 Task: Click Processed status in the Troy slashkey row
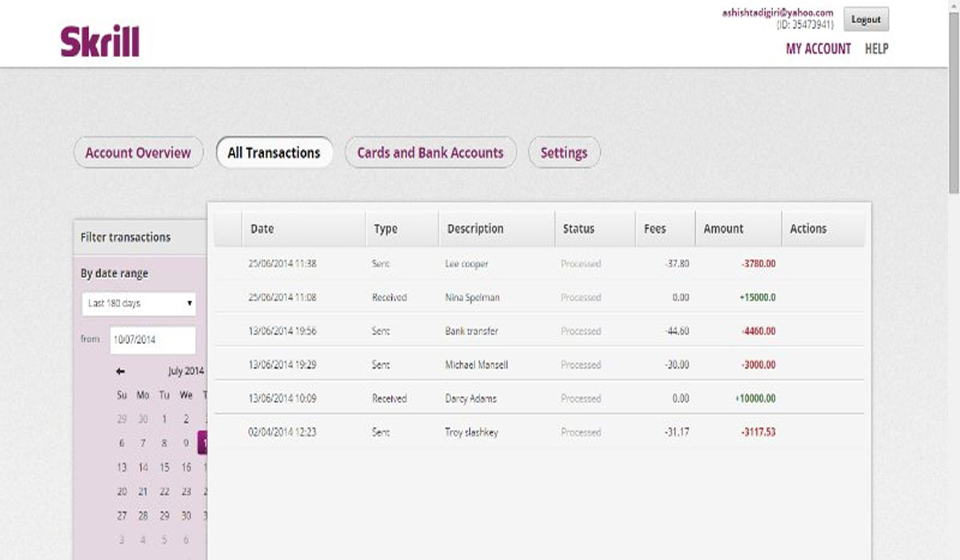pos(581,432)
